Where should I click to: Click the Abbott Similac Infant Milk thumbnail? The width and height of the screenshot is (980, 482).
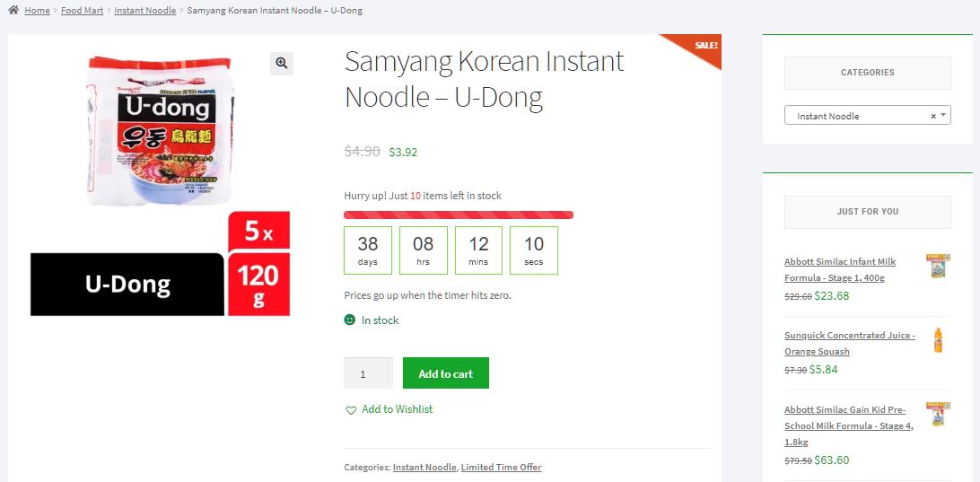[x=938, y=266]
